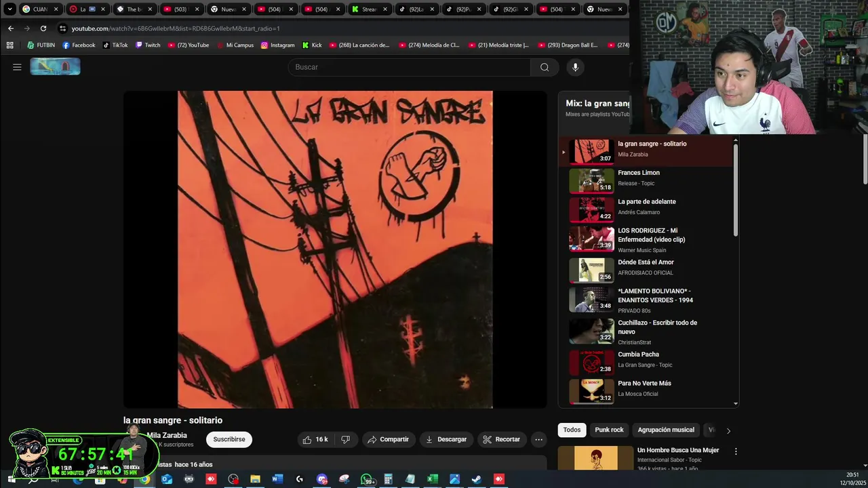Play Para No Verte Más from playlist

[x=647, y=391]
